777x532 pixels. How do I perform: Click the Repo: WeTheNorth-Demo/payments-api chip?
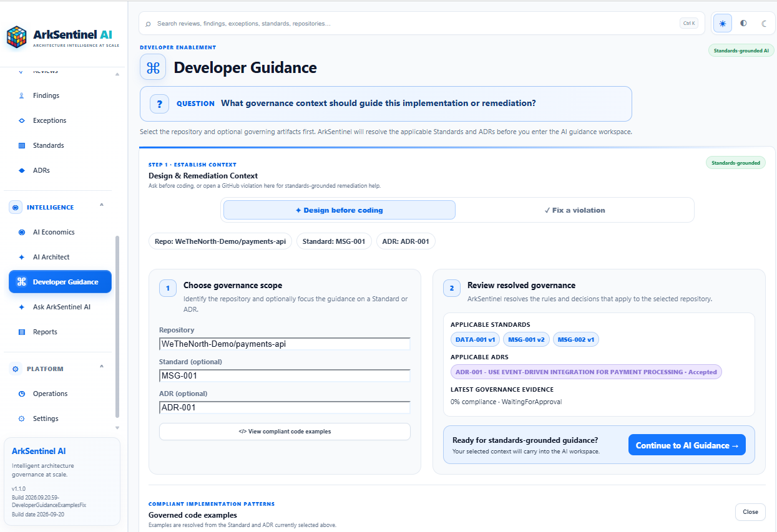[x=220, y=241]
